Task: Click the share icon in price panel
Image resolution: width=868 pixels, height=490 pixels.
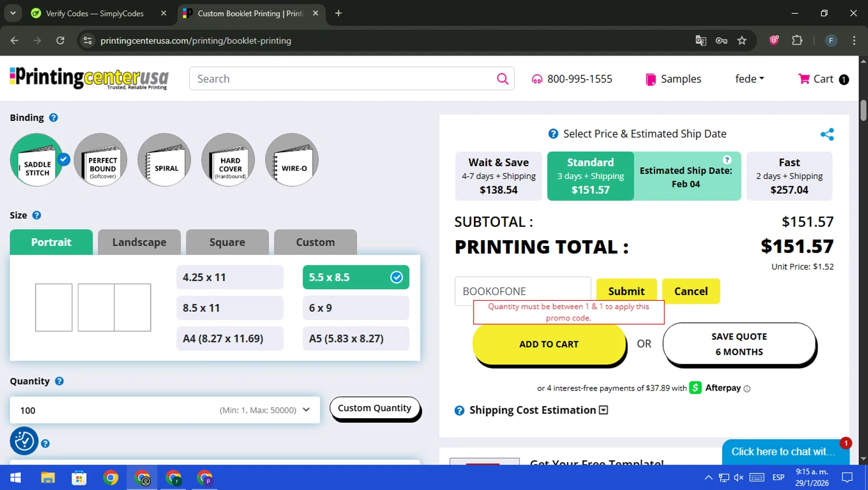Action: click(827, 134)
